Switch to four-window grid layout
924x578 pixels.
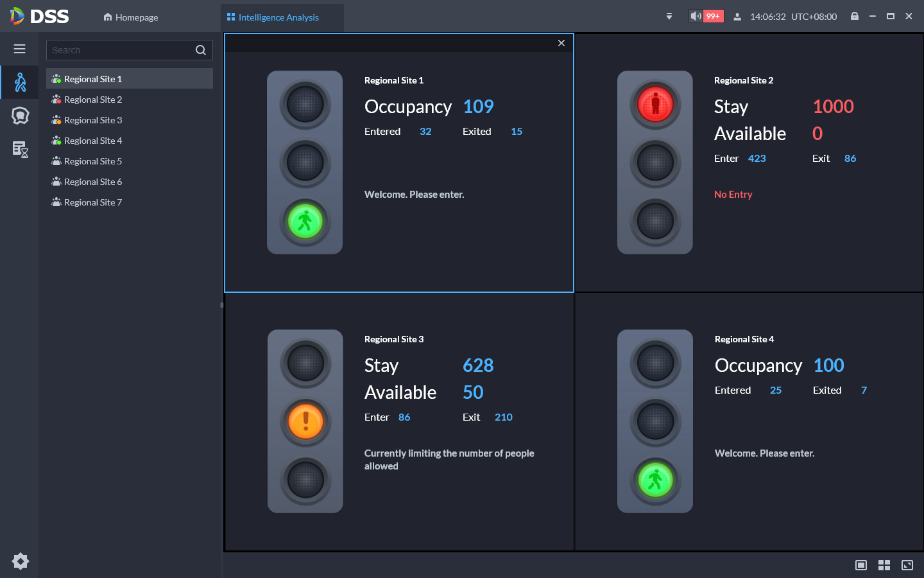click(884, 565)
